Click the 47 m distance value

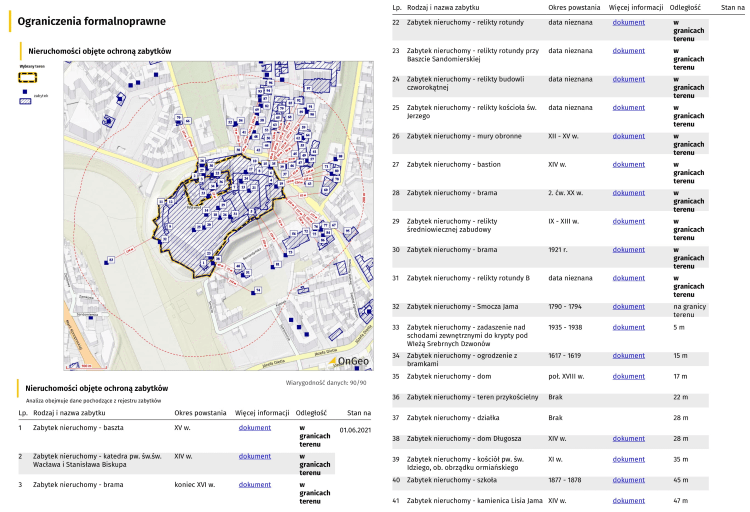[x=681, y=501]
